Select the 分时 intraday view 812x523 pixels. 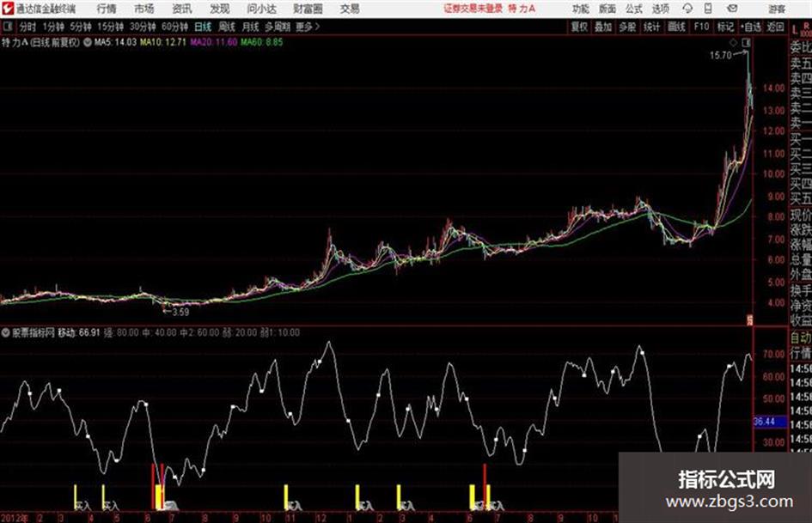point(28,27)
